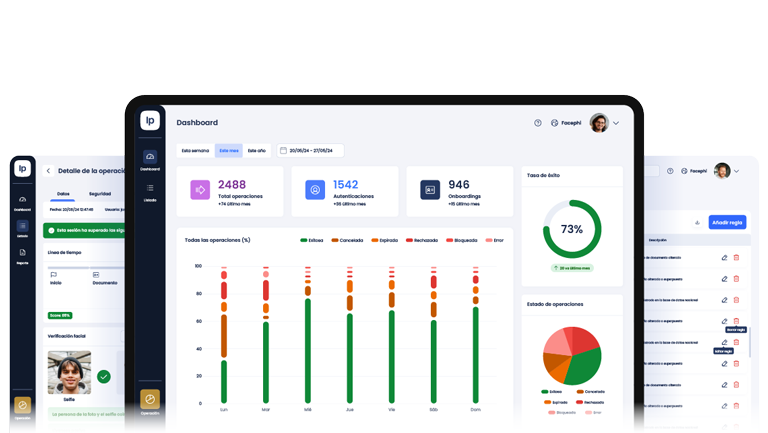This screenshot has width=768, height=433.
Task: Select the Esta semana period tab
Action: click(x=195, y=150)
